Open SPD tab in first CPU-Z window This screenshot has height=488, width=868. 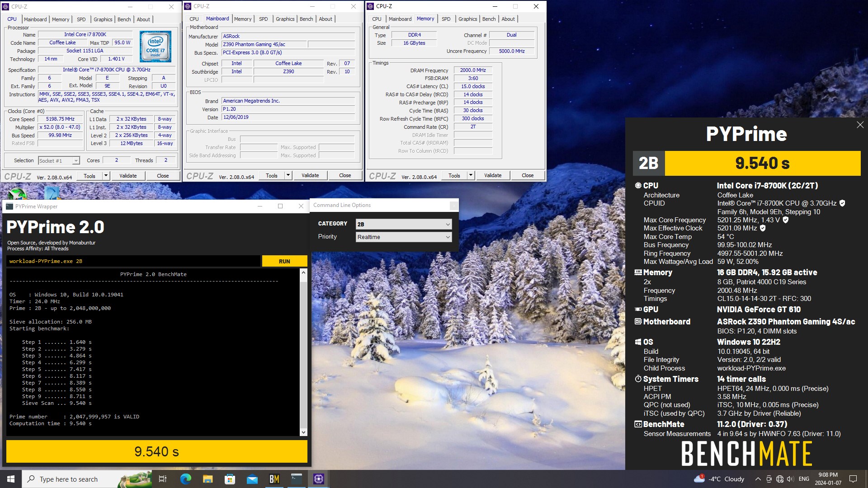point(81,19)
